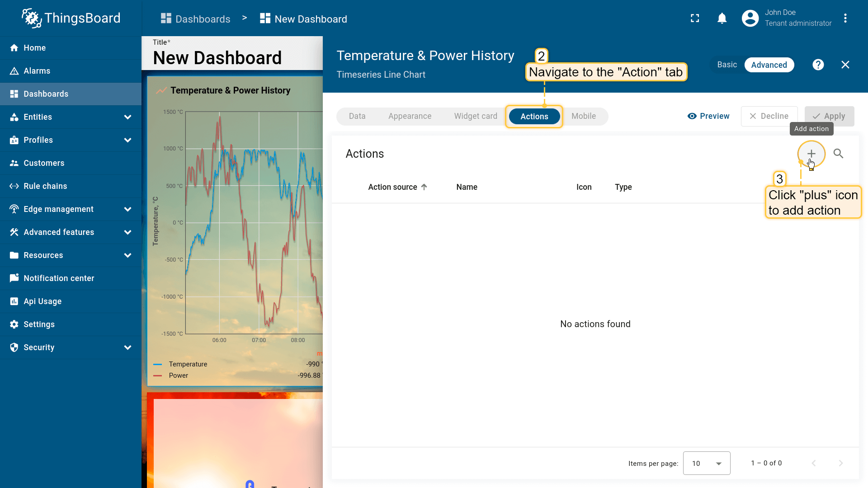Click the Decline button
Image resolution: width=868 pixels, height=488 pixels.
point(769,116)
